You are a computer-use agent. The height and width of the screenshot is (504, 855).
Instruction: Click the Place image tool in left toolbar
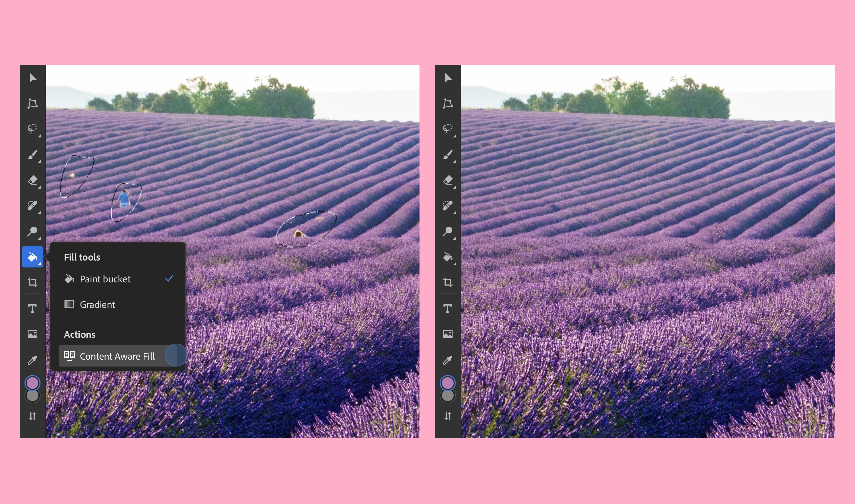pos(33,334)
